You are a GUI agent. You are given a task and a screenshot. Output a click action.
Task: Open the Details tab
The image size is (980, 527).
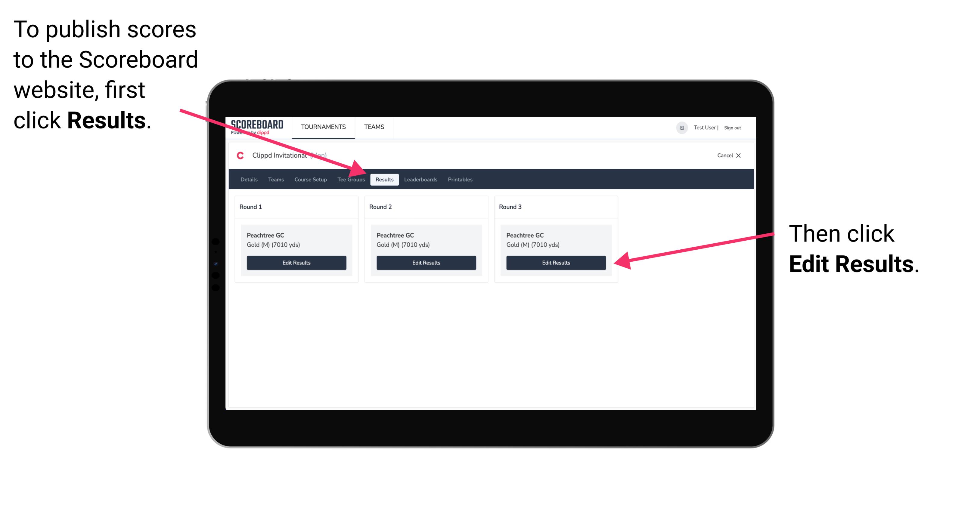point(250,179)
